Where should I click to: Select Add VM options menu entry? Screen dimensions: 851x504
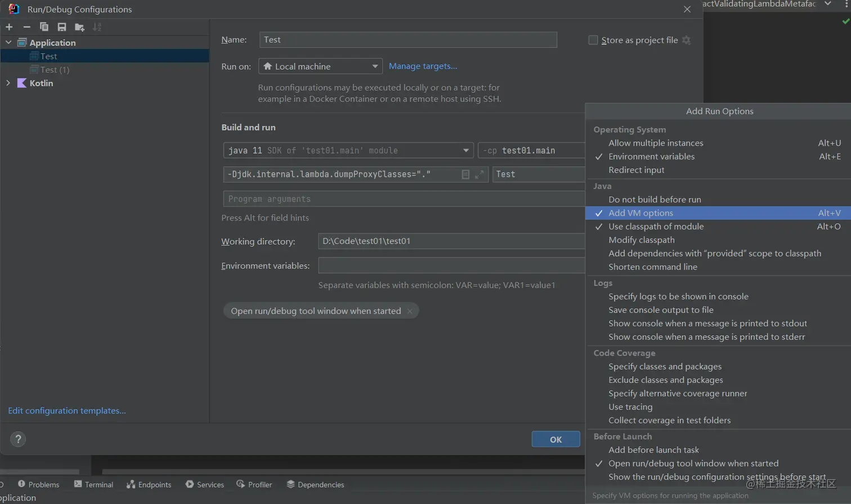coord(641,213)
